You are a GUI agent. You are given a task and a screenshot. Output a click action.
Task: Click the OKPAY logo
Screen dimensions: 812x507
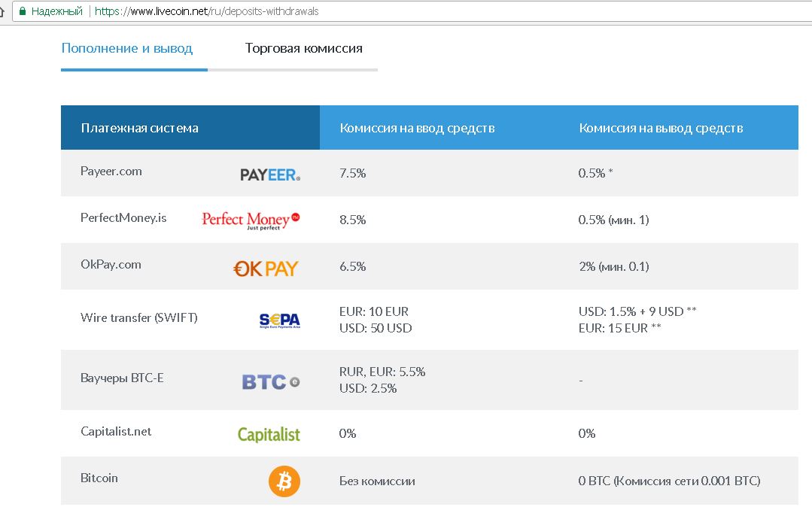click(x=266, y=268)
